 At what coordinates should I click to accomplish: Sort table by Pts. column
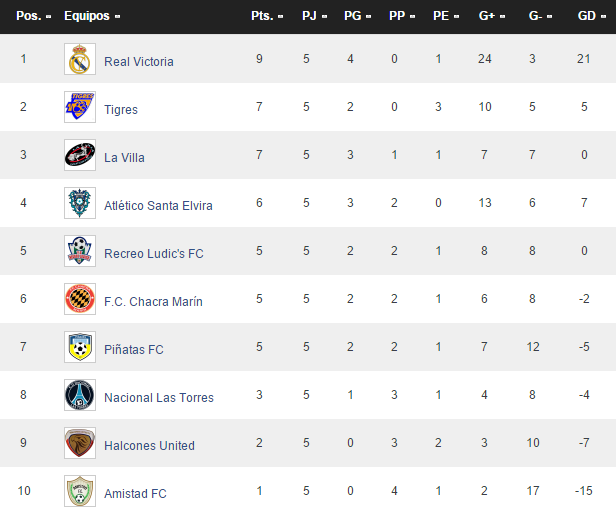264,16
